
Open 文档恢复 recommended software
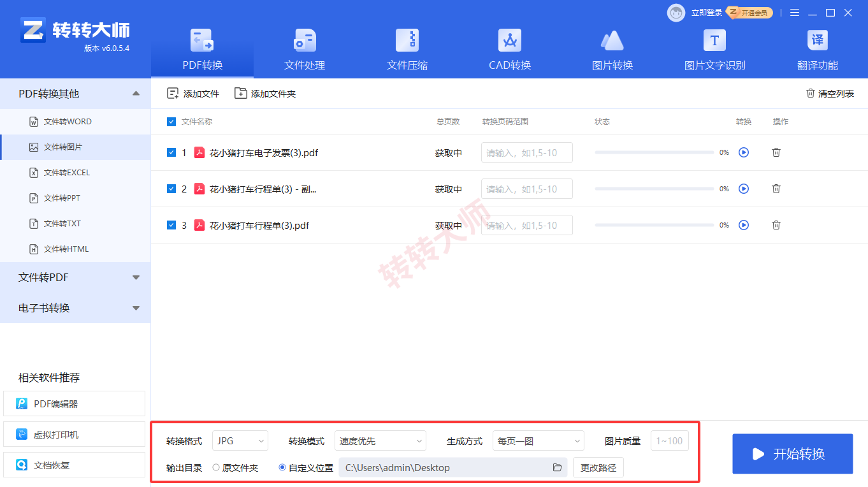pos(74,465)
